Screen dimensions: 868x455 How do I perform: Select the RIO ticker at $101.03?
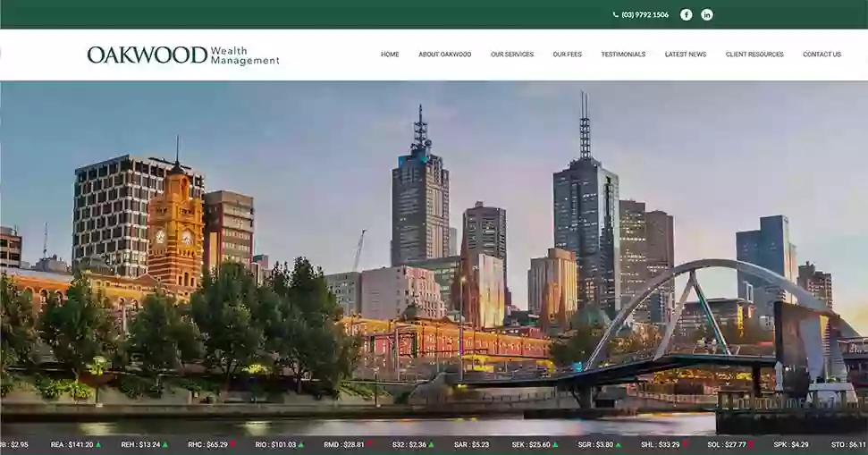click(275, 444)
